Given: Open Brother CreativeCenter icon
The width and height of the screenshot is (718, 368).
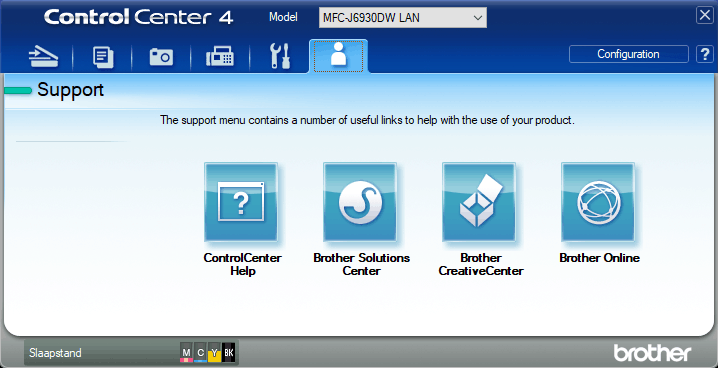Looking at the screenshot, I should pos(479,202).
